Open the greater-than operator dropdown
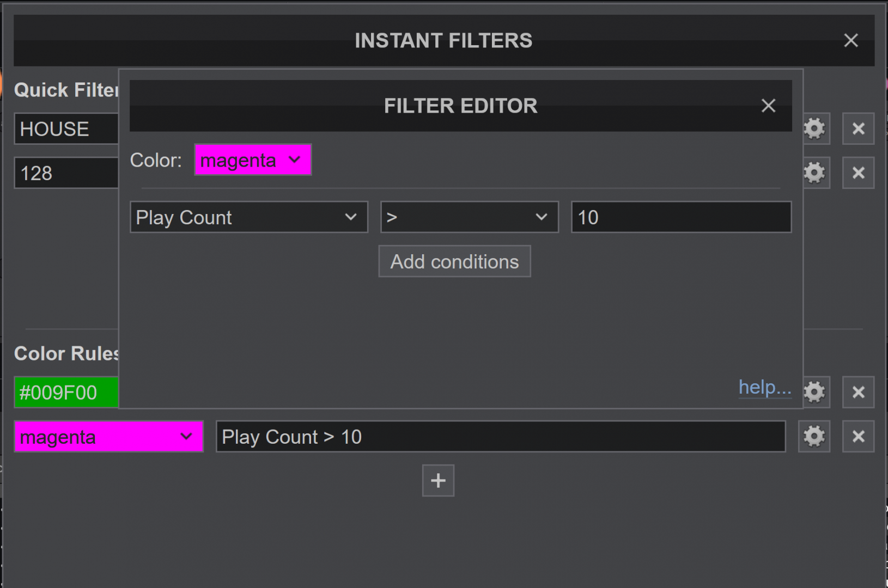Image resolution: width=888 pixels, height=588 pixels. (470, 217)
